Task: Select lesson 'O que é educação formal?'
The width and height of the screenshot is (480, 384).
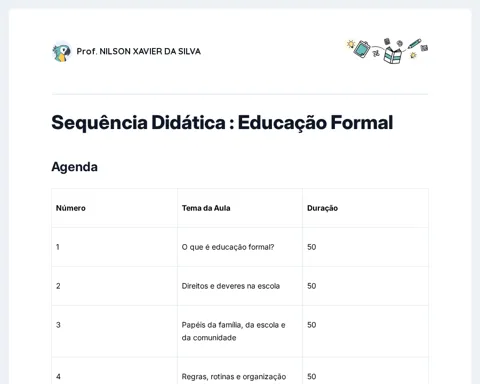Action: coord(228,247)
